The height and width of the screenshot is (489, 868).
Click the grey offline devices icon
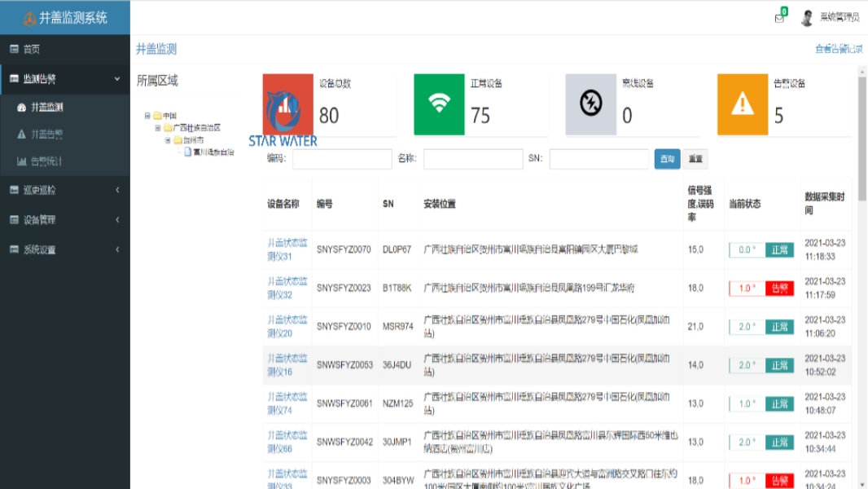point(590,104)
